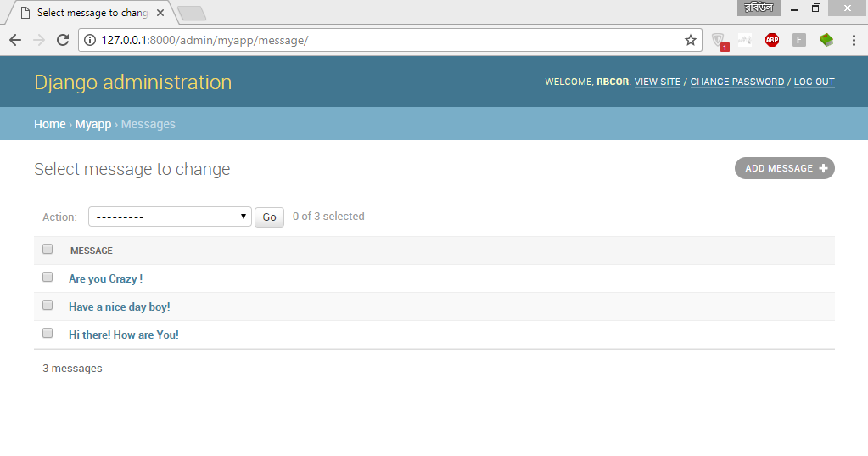Check the 'Hi there! How are You!' row
The image size is (868, 456).
(48, 334)
